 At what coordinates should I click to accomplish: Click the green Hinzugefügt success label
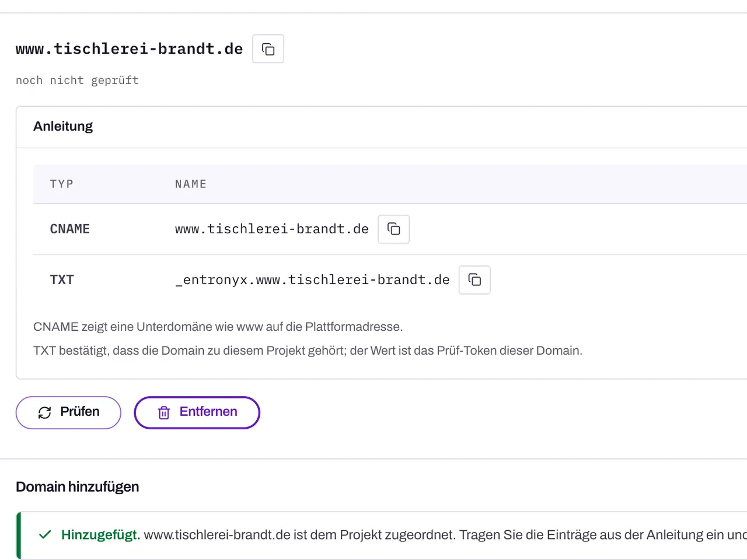click(100, 535)
